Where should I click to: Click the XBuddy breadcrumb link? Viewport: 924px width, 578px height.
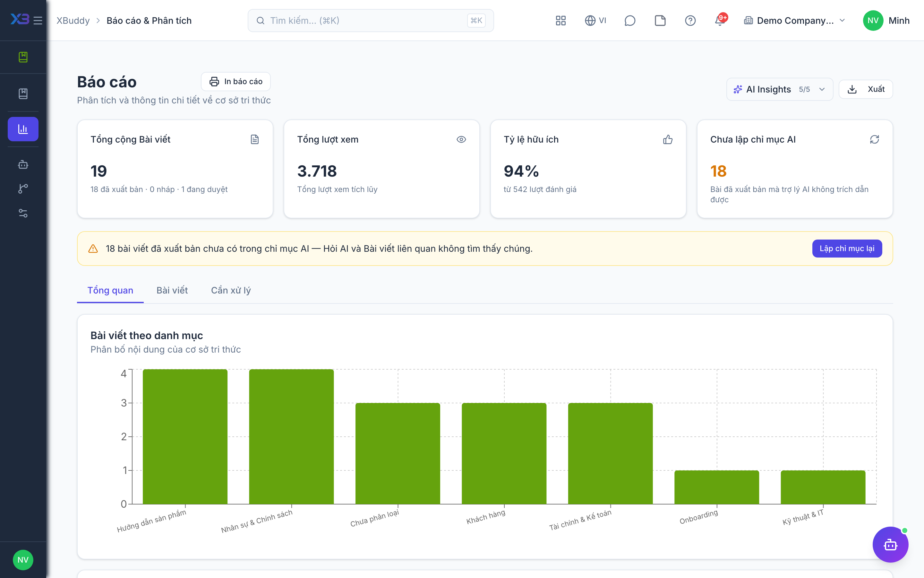coord(73,20)
